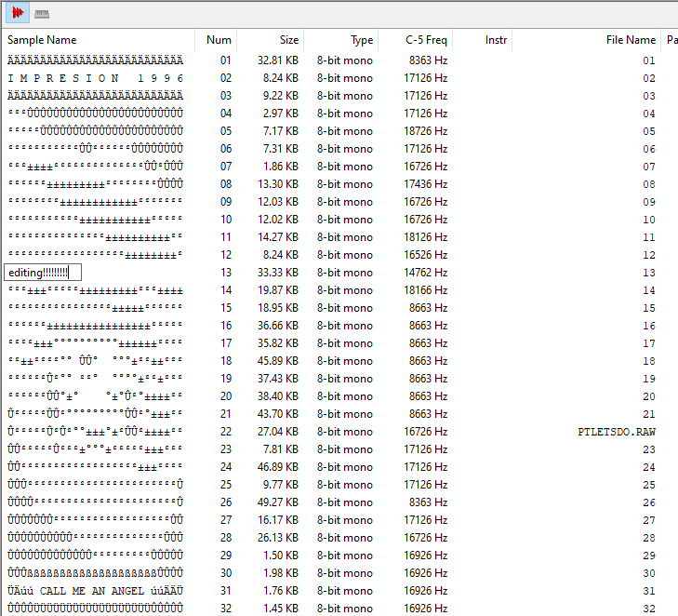
Task: Click the 18726 Hz frequency cell
Action: [x=425, y=131]
